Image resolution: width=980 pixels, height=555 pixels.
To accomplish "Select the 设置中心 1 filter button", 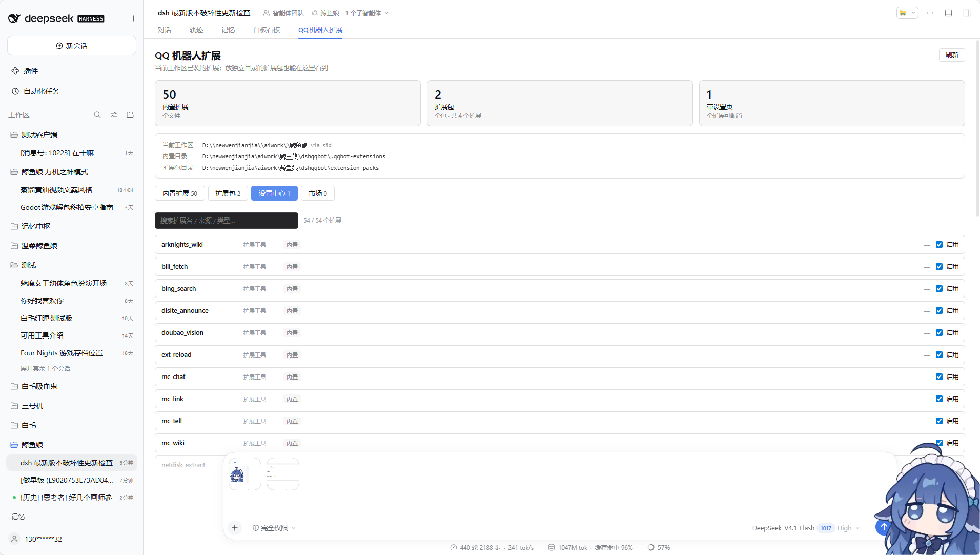I will point(274,193).
